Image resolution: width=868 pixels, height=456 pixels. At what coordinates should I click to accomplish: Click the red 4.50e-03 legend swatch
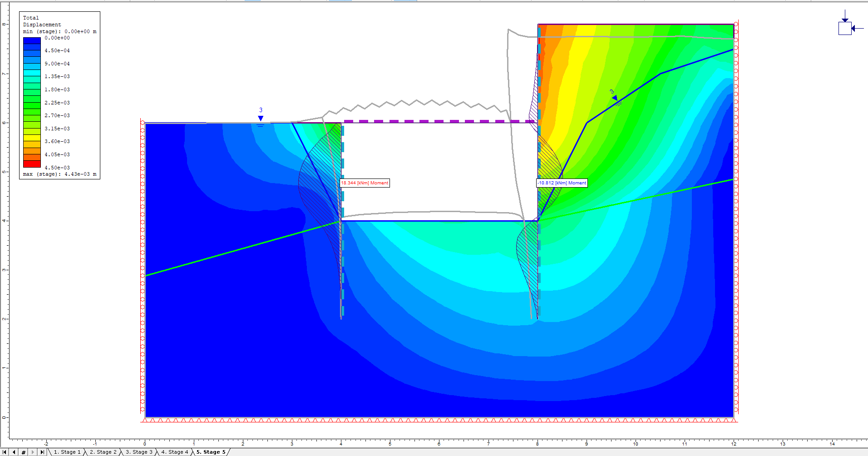32,164
